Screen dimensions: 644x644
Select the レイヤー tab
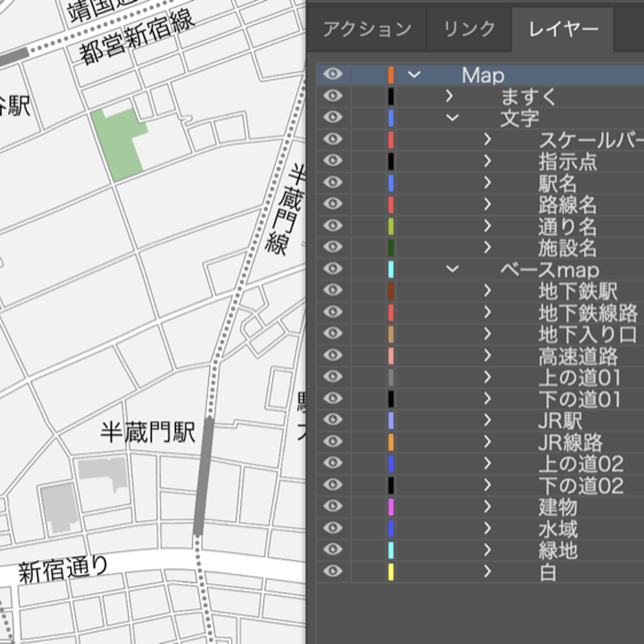tap(563, 29)
